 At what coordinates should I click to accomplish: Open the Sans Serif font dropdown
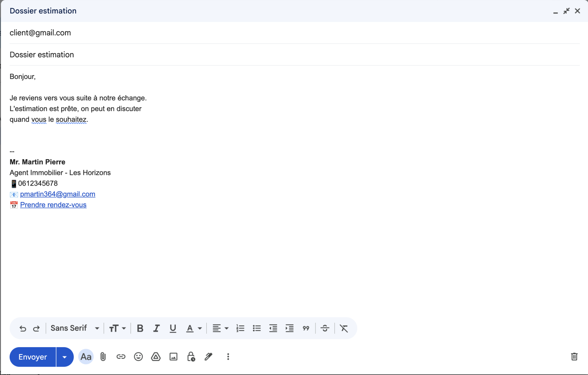75,328
